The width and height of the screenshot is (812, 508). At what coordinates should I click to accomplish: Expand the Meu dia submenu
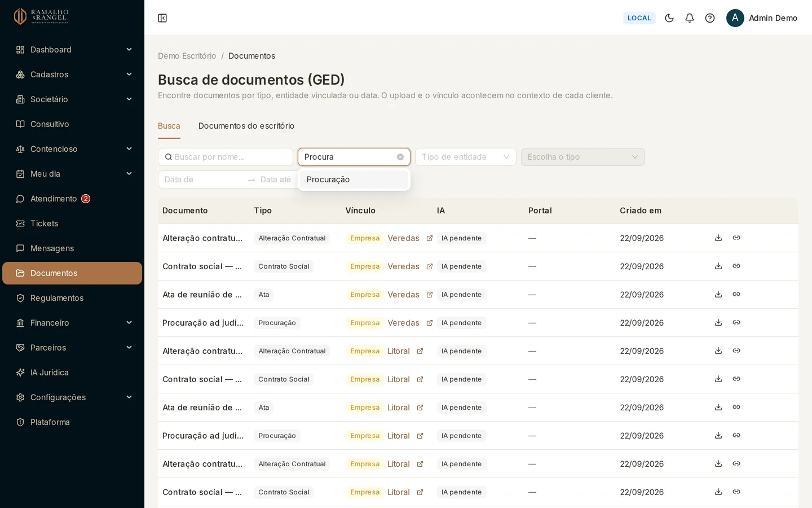[129, 174]
